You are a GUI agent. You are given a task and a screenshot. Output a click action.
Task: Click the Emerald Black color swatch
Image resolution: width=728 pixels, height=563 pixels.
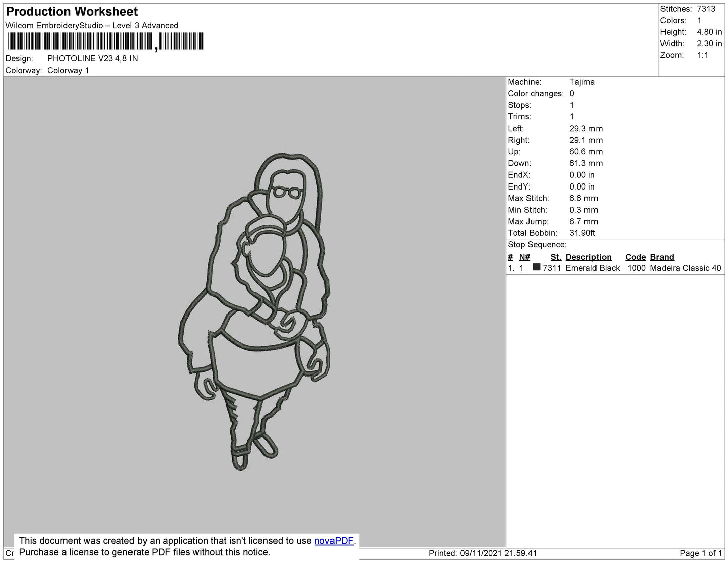tap(537, 267)
